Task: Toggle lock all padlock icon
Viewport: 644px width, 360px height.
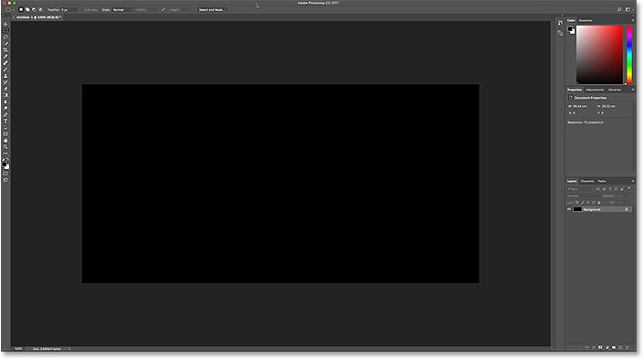Action: click(x=599, y=203)
